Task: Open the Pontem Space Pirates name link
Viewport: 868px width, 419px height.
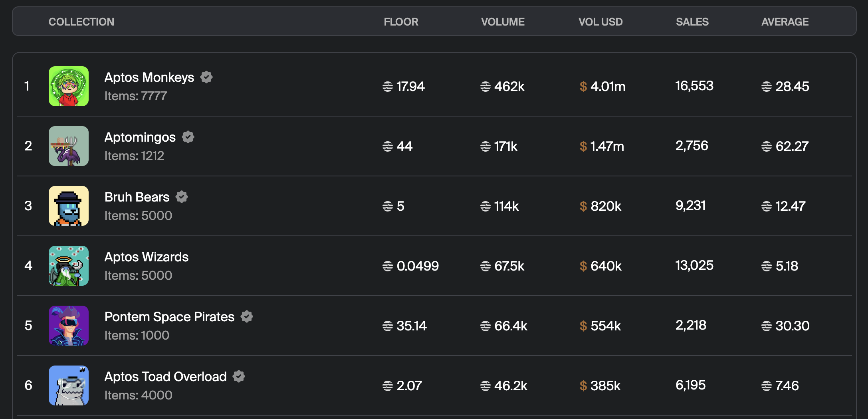Action: [170, 317]
